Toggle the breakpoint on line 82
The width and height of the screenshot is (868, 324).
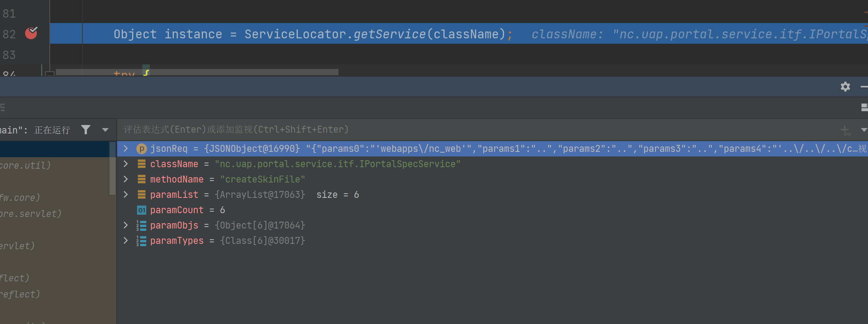[x=31, y=33]
